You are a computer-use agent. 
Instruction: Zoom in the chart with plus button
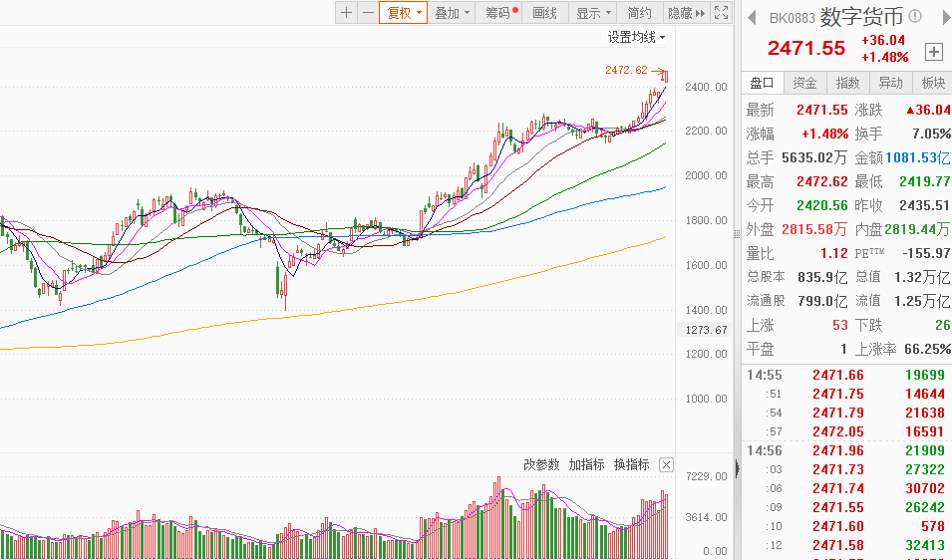point(346,13)
